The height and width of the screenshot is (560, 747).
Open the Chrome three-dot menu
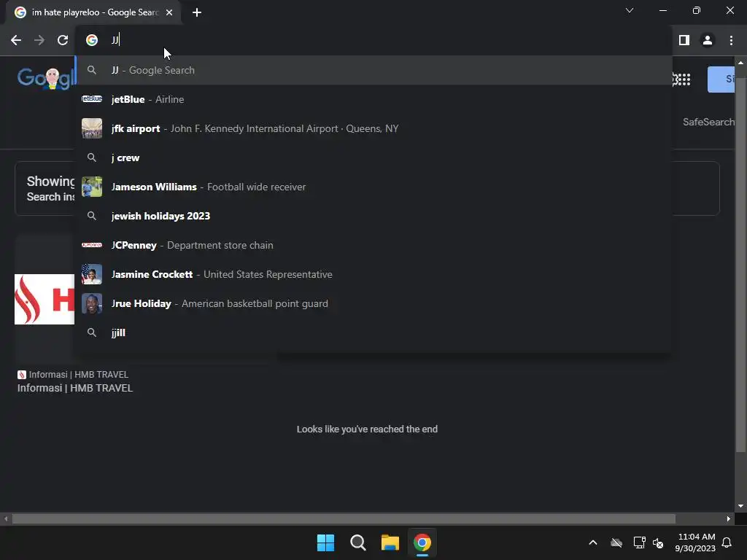tap(731, 41)
